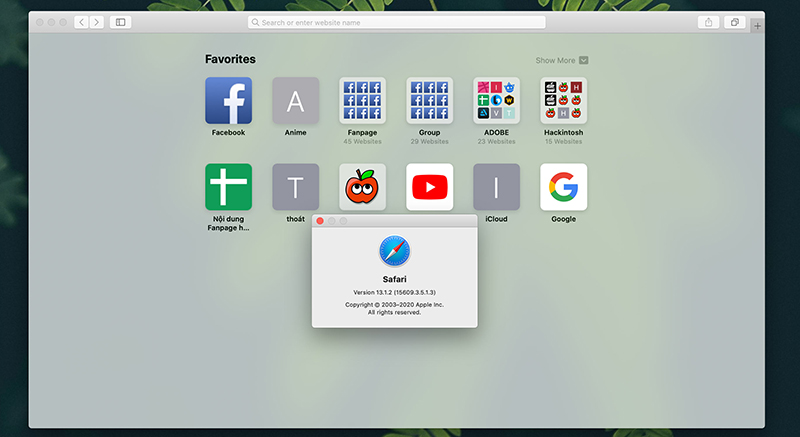This screenshot has height=437, width=800.
Task: Click the 23 Websites label under ADOBE
Action: 496,141
